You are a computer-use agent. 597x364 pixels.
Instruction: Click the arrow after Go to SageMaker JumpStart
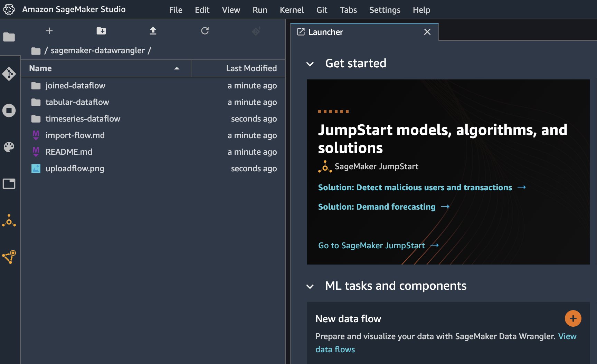tap(435, 245)
